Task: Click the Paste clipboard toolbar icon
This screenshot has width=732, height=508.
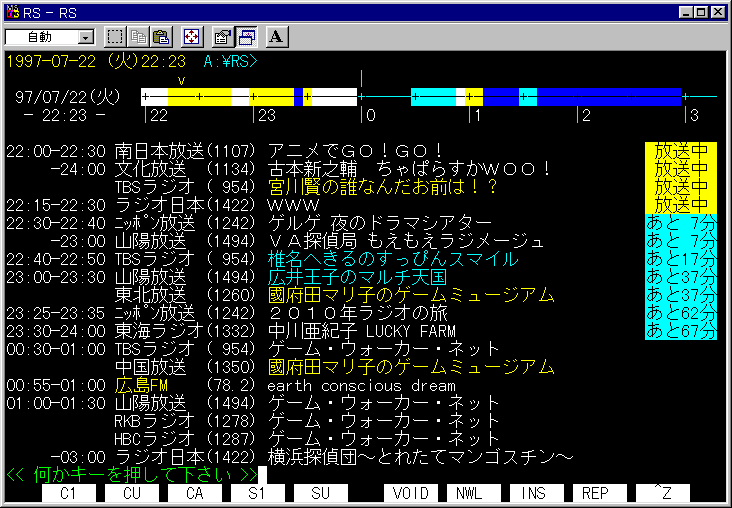Action: [161, 37]
